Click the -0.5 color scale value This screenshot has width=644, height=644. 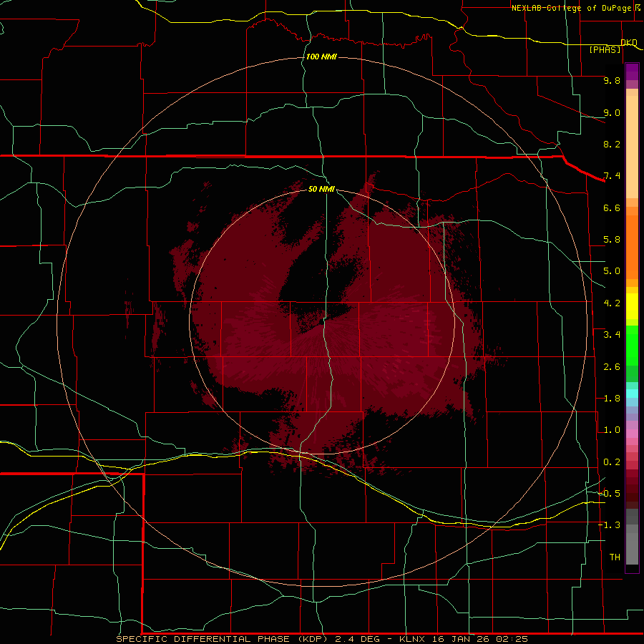point(609,494)
